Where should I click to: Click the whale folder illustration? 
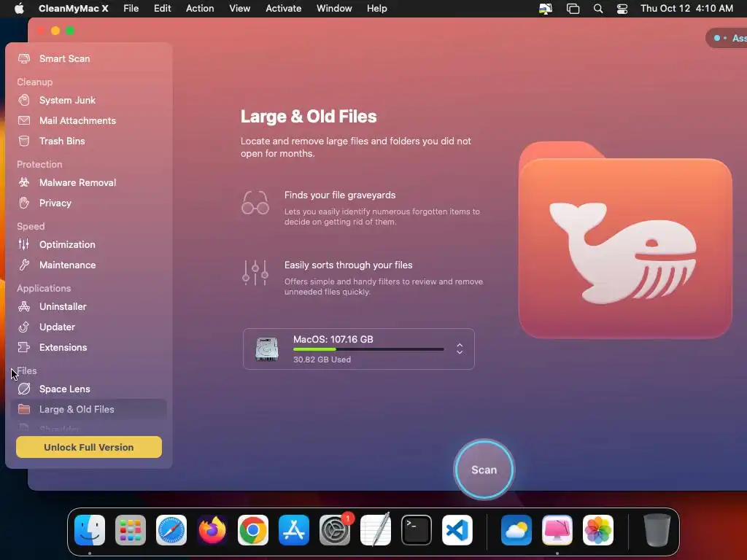(625, 239)
